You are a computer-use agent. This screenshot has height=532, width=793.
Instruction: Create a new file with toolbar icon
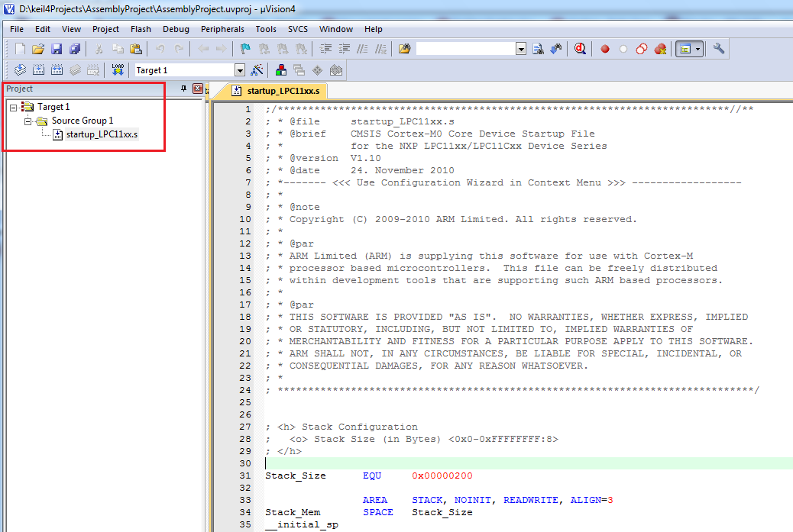click(x=20, y=49)
